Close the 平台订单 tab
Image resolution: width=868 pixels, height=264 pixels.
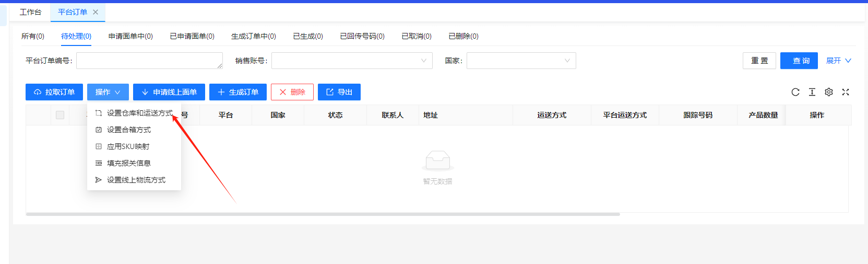click(96, 12)
